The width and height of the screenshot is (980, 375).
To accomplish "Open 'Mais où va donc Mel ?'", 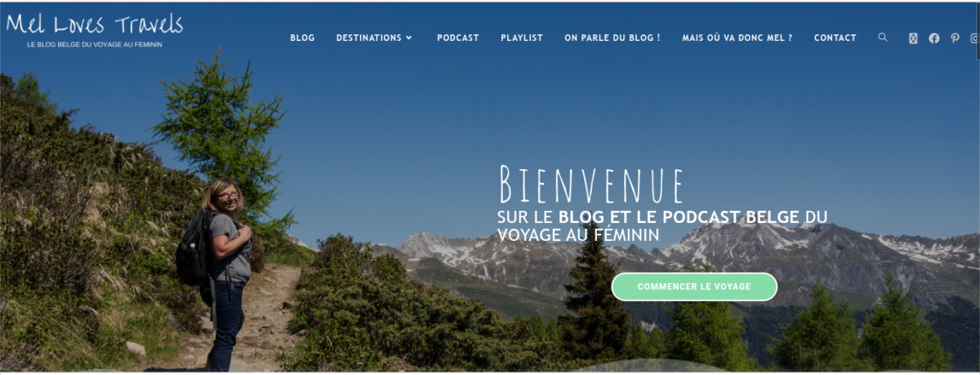I will coord(737,38).
